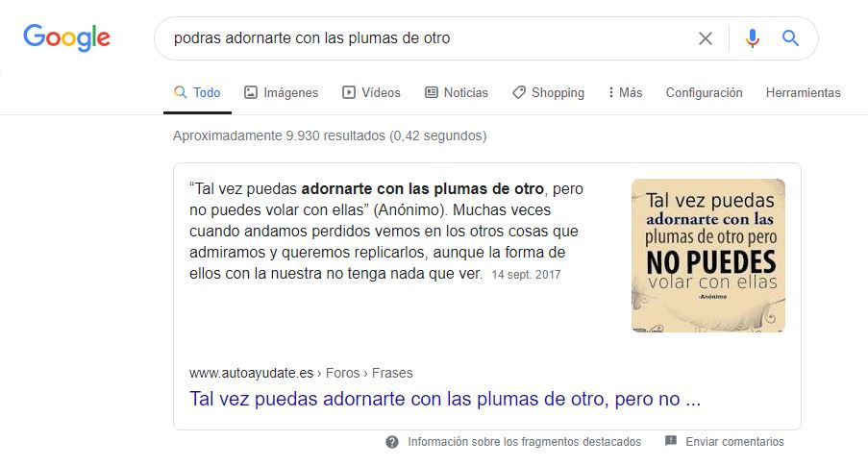Switch to the Vídeos tab
This screenshot has width=868, height=466.
(371, 92)
